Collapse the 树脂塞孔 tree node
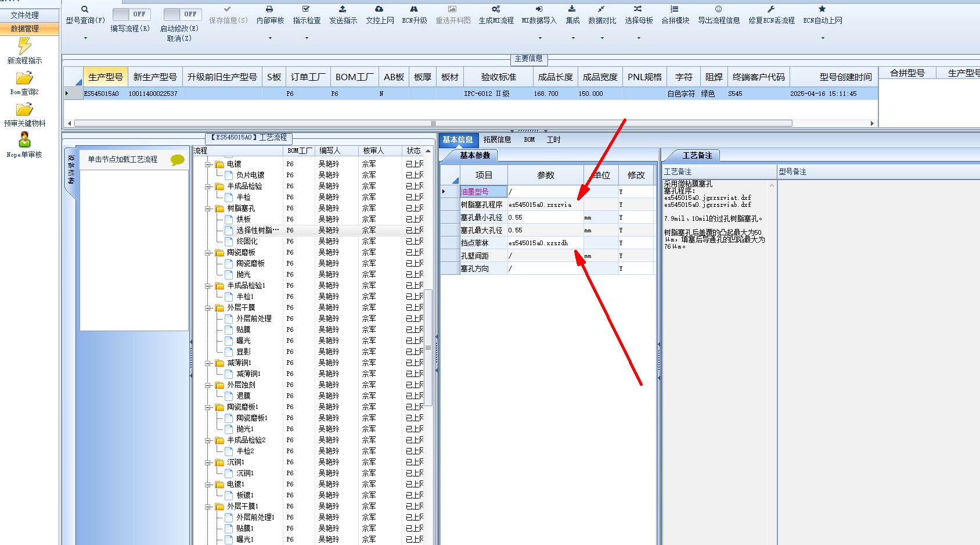 point(208,209)
